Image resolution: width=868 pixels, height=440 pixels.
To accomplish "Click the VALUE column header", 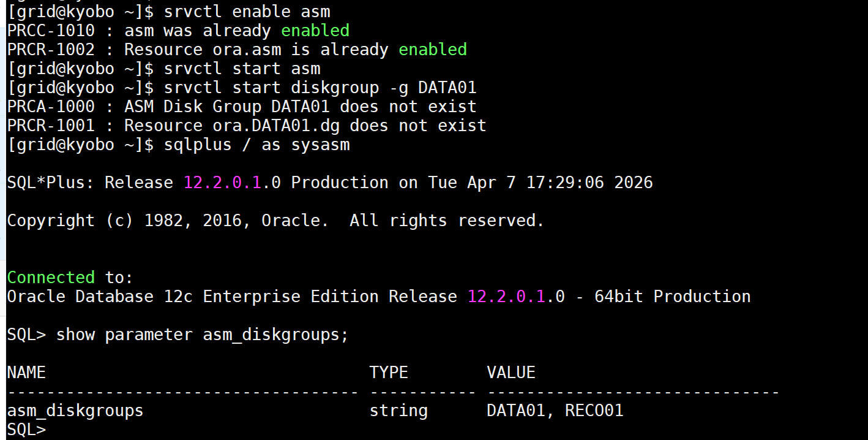I will point(511,372).
